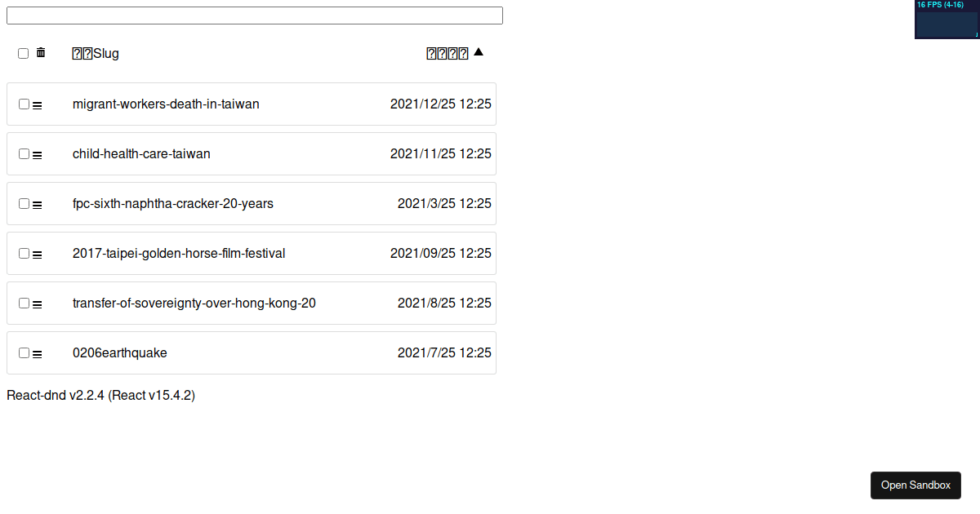Click drag handle of migrant-workers-death-in-taiwan row
Viewport: 980px width, 514px height.
(37, 104)
